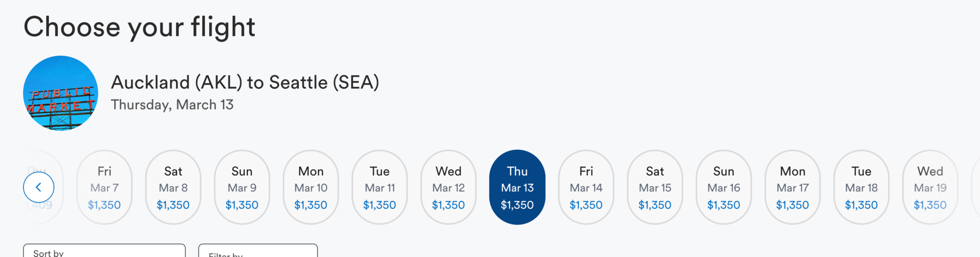Switch to Tue Mar 11 flights
This screenshot has height=257, width=980.
380,187
